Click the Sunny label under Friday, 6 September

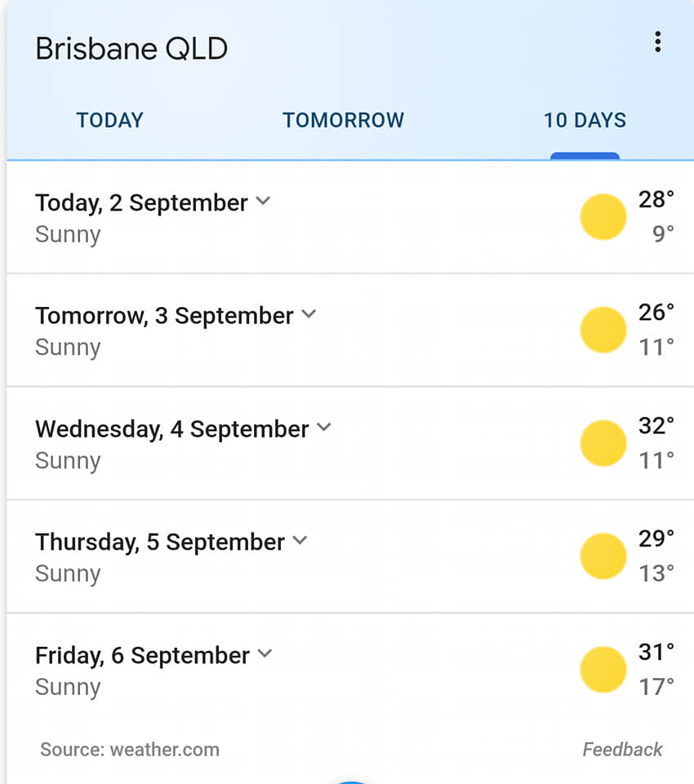68,688
